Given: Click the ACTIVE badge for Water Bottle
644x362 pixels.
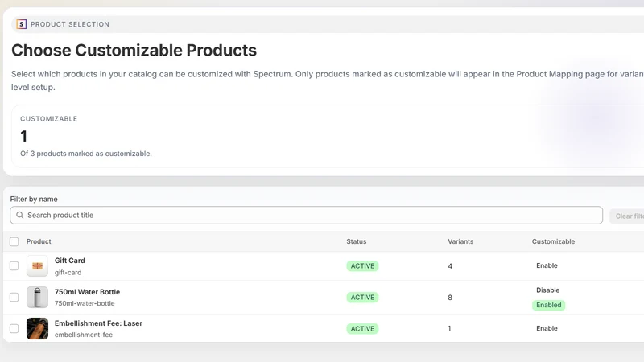Looking at the screenshot, I should [362, 297].
